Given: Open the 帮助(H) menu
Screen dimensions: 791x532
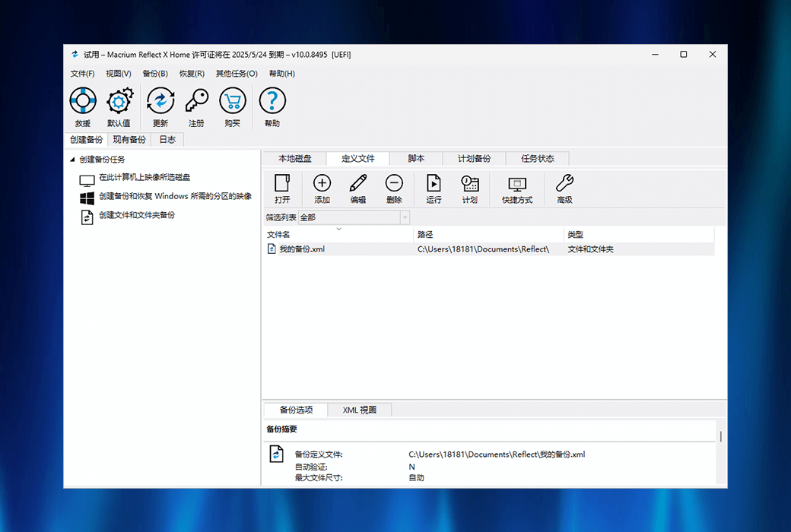Looking at the screenshot, I should (282, 74).
